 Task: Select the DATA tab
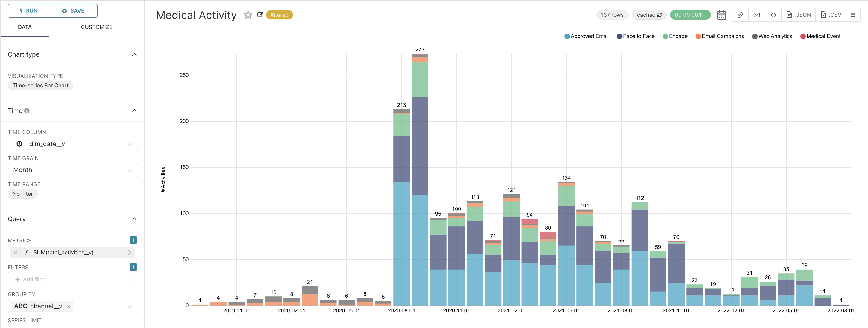point(25,27)
